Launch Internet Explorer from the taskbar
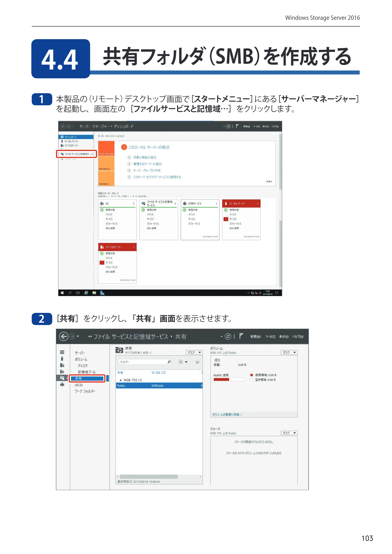The width and height of the screenshot is (392, 554). [86, 293]
